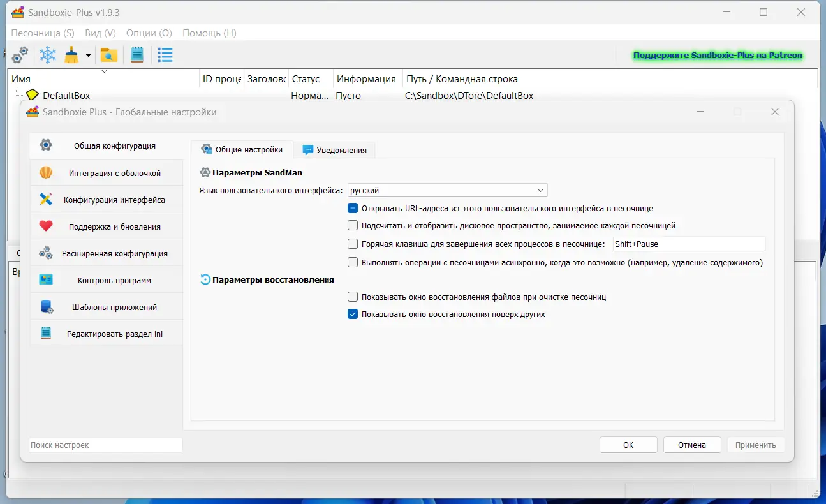
Task: Open Контроль программ settings section
Action: click(107, 280)
